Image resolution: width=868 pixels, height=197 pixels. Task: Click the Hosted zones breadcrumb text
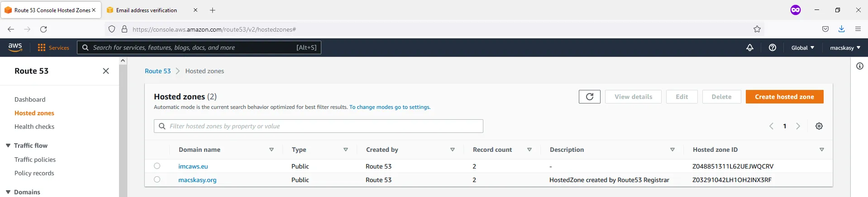tap(205, 71)
